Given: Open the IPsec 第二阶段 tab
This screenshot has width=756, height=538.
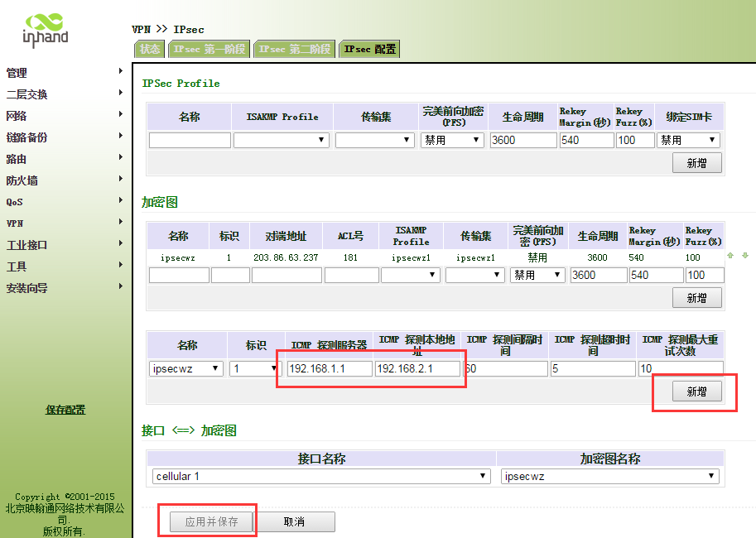Looking at the screenshot, I should (295, 49).
